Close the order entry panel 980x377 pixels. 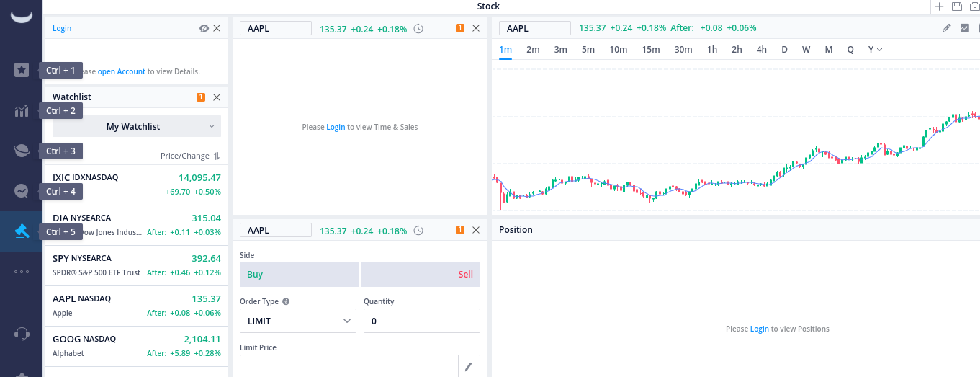point(475,230)
